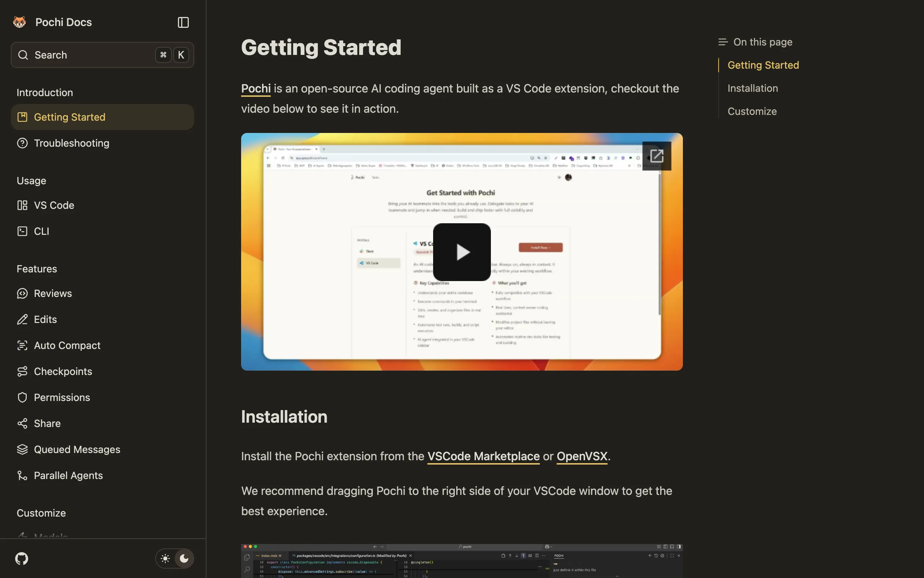Image resolution: width=924 pixels, height=578 pixels.
Task: Click the Introduction section label
Action: (x=45, y=92)
